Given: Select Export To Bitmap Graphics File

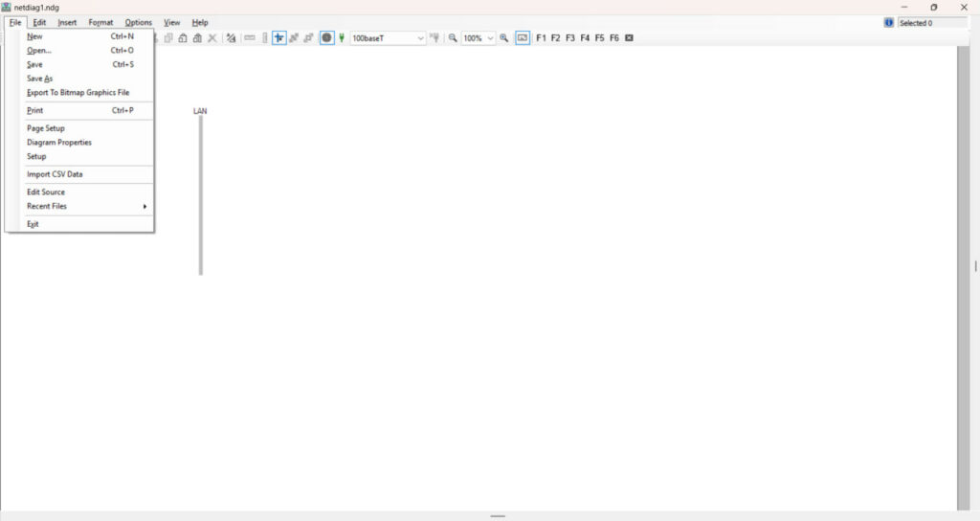Looking at the screenshot, I should [x=80, y=93].
